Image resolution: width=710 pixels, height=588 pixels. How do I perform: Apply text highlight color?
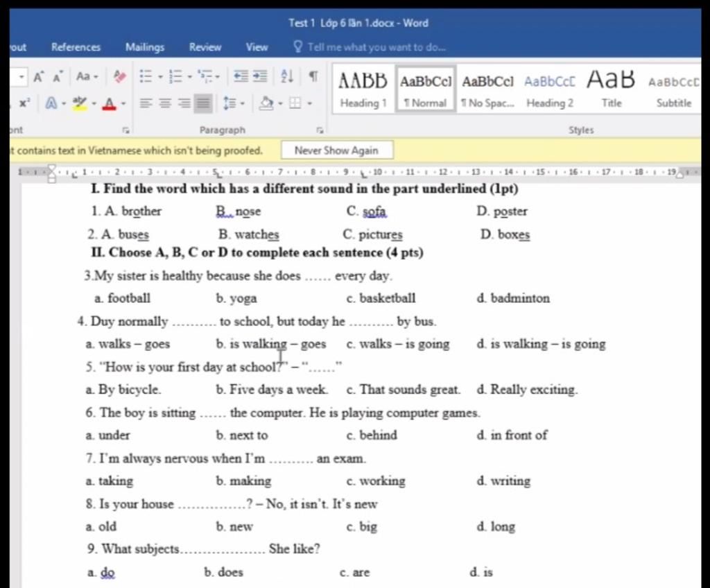click(80, 103)
